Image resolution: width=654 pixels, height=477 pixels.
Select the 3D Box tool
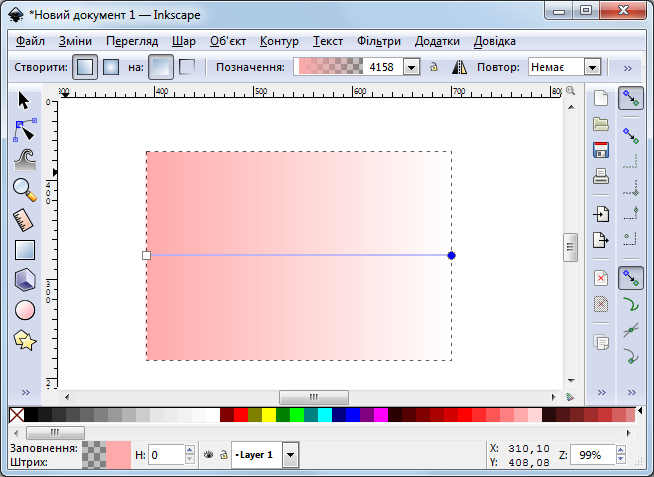25,280
